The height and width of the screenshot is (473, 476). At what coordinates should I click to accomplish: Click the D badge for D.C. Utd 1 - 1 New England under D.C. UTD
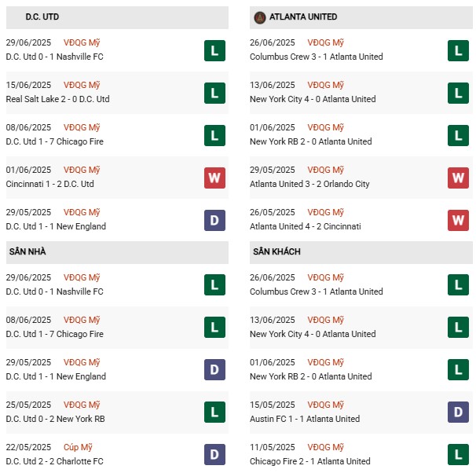[x=214, y=221]
